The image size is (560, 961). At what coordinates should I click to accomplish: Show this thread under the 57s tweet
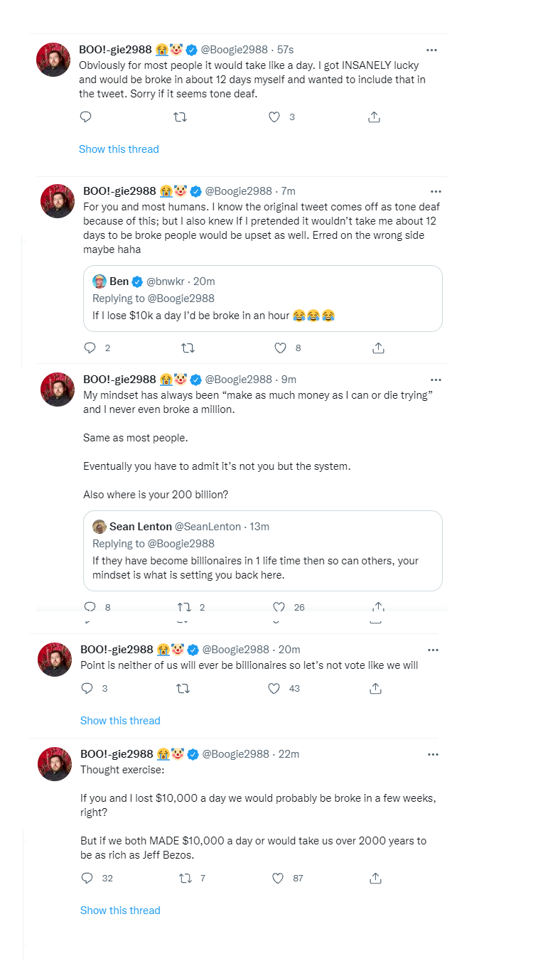click(119, 149)
